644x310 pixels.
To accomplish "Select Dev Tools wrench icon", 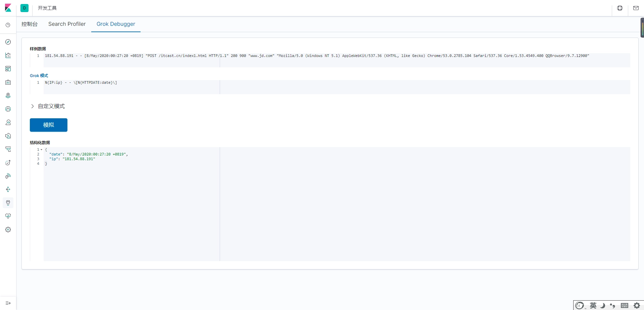I will coord(8,203).
